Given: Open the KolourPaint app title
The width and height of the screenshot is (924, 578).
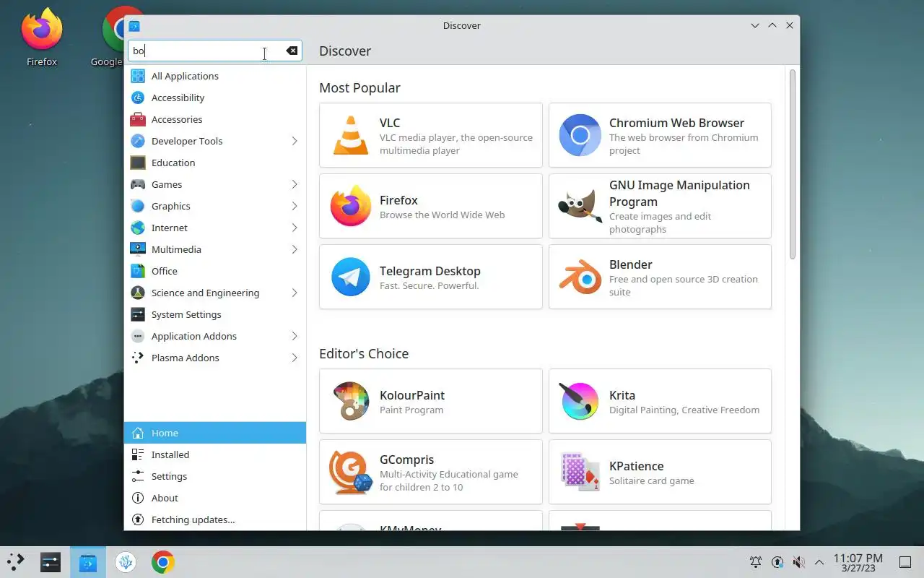Looking at the screenshot, I should (412, 395).
